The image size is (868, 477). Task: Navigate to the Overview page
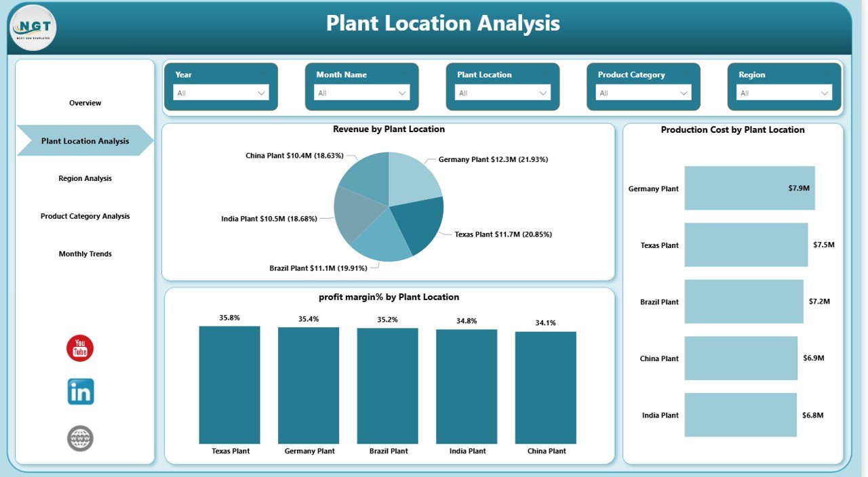(84, 102)
